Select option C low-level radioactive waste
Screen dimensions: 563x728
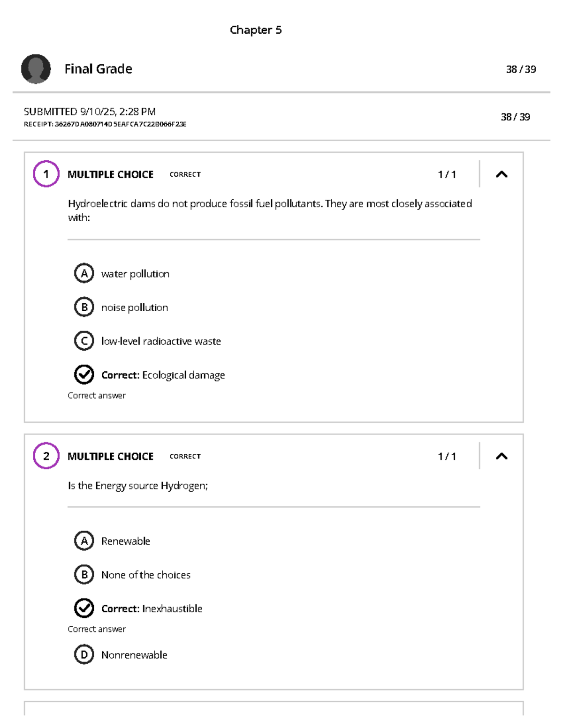[x=84, y=341]
